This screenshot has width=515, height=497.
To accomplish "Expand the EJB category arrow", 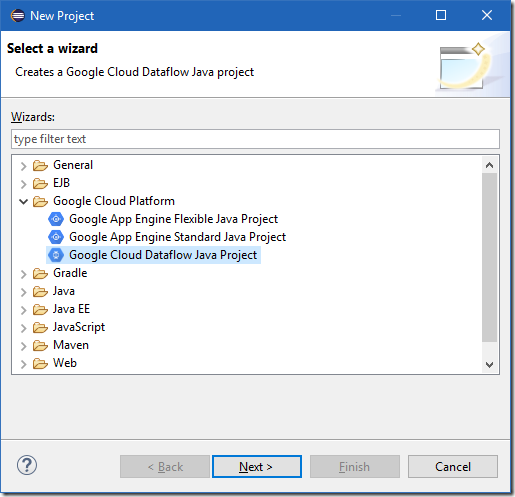I will click(23, 184).
